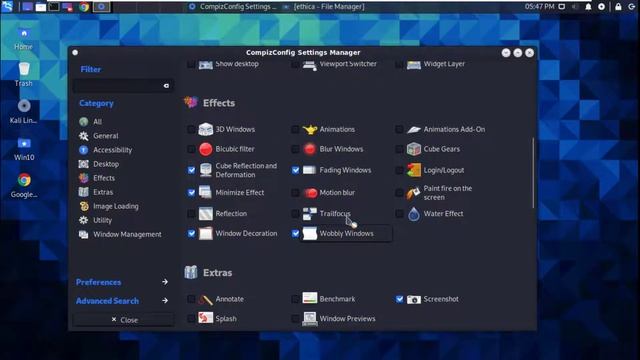Open the Window Previews plugin icon
The image size is (640, 360).
(309, 318)
